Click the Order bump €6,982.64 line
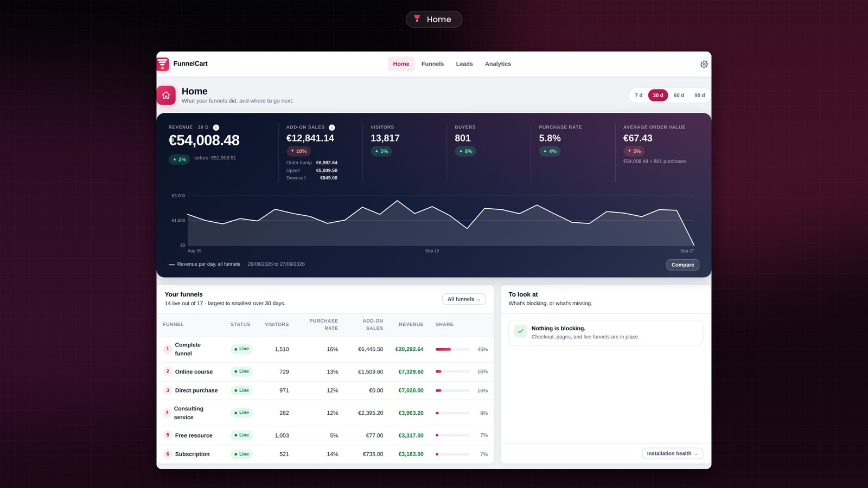The height and width of the screenshot is (488, 868). 312,163
